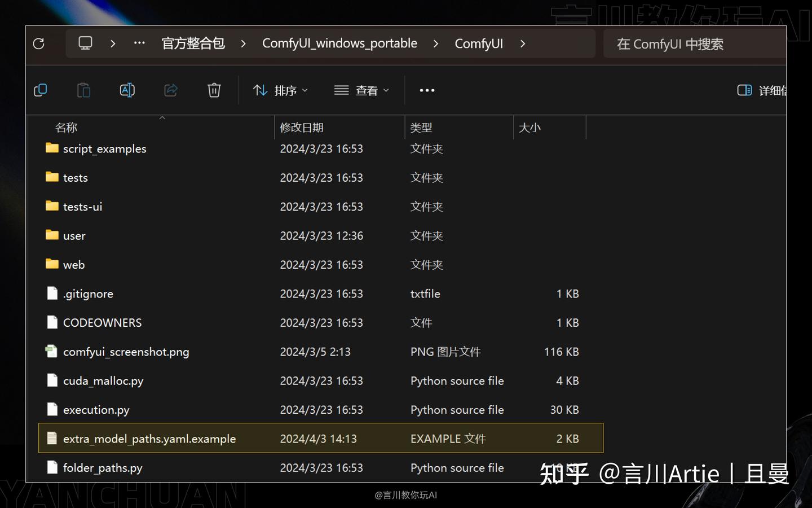Viewport: 812px width, 508px height.
Task: Click the search box 在 ComfyUI 中搜索
Action: coord(695,44)
